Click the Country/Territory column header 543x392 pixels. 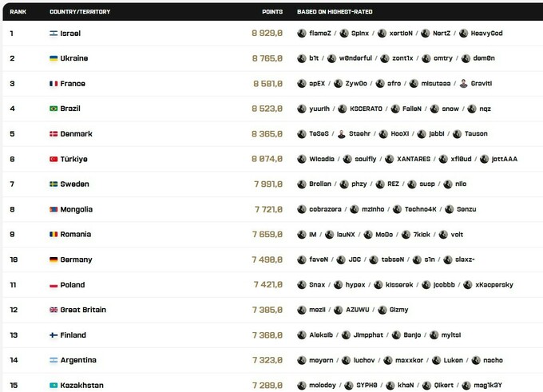80,12
